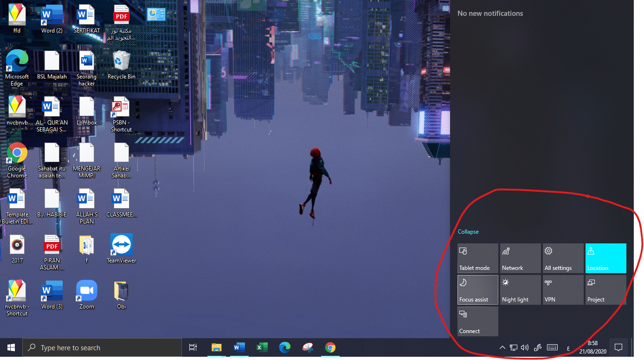The height and width of the screenshot is (360, 644).
Task: Open All settings tile
Action: 563,258
